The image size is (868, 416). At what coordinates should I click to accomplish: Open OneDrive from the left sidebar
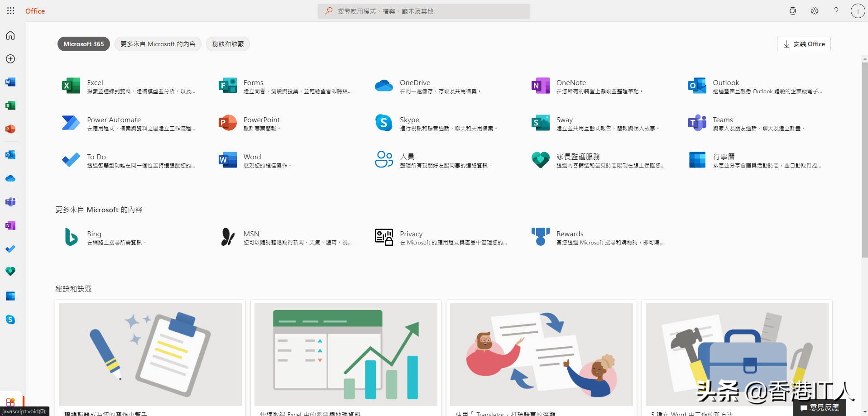point(10,178)
